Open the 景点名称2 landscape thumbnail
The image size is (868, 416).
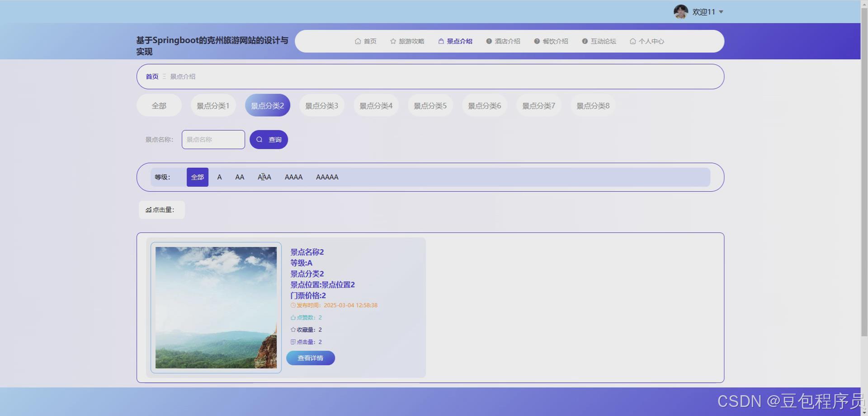(x=216, y=307)
